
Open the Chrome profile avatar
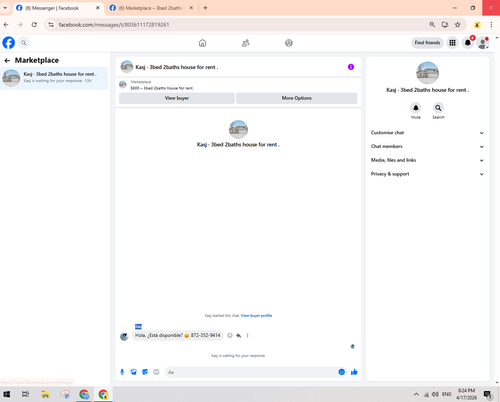477,25
